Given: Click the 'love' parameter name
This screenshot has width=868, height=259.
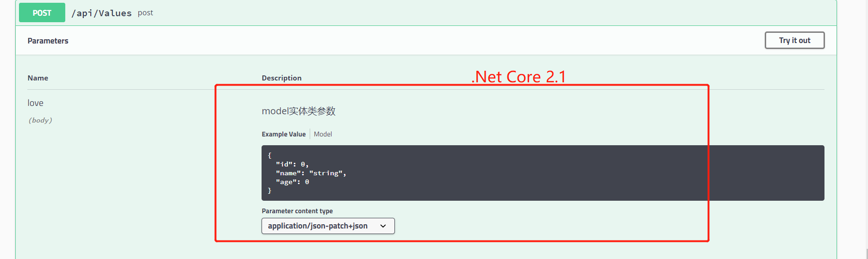Looking at the screenshot, I should click(x=35, y=103).
